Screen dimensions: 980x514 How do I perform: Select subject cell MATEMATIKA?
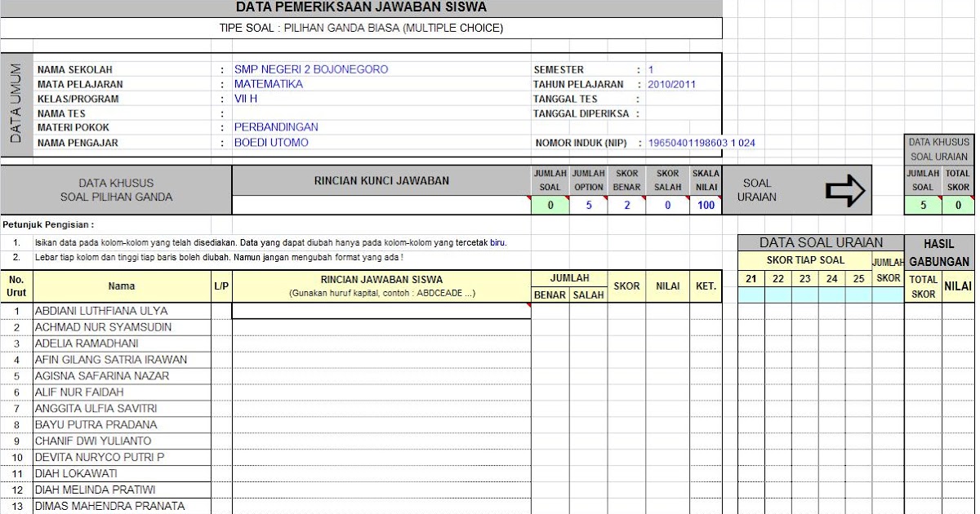coord(269,84)
